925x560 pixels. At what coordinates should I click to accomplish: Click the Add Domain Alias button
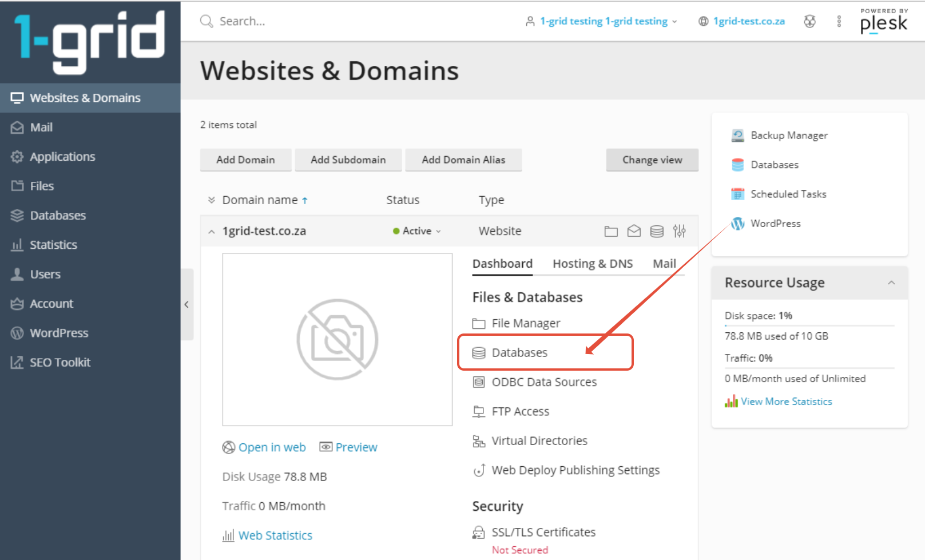[x=463, y=160]
